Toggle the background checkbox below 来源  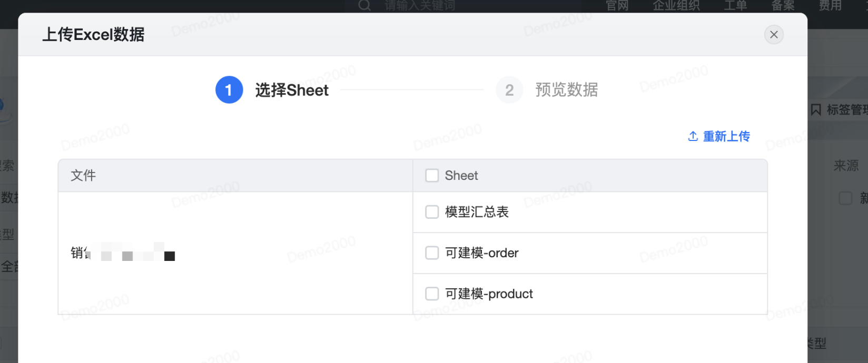[845, 198]
